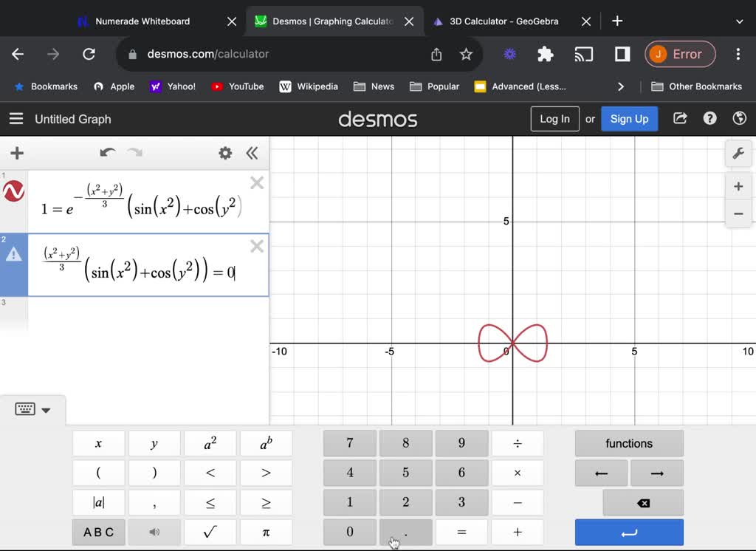This screenshot has width=756, height=551.
Task: Click the text-to-speech speaker key
Action: pos(154,532)
